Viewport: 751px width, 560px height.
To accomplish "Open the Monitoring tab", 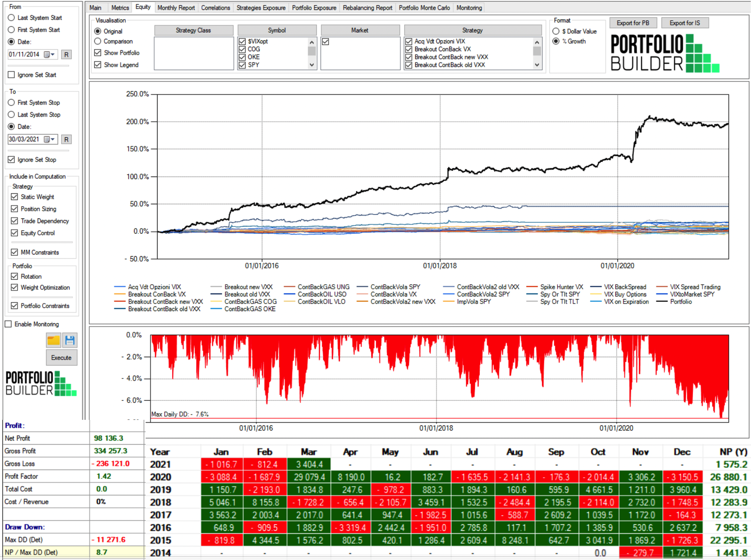I will (469, 7).
